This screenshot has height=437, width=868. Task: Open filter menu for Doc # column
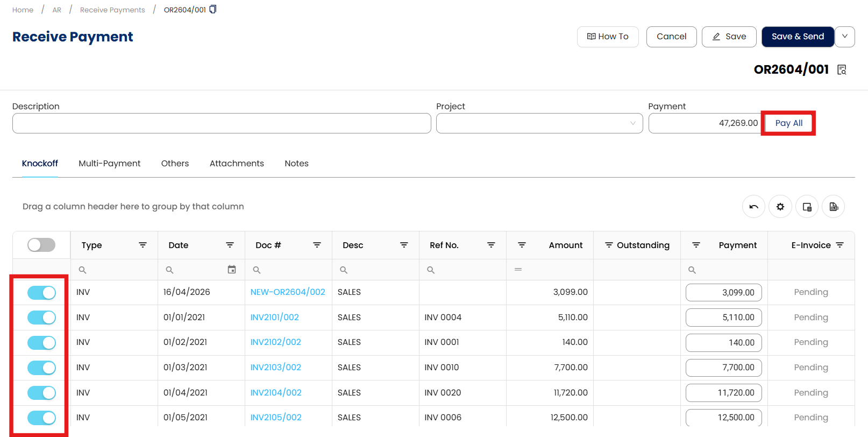pos(317,245)
